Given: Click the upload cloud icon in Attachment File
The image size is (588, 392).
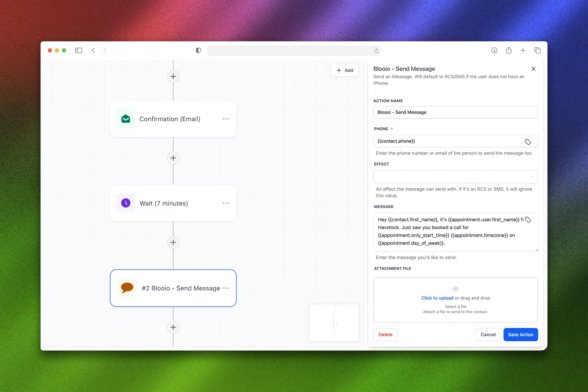Looking at the screenshot, I should 455,288.
